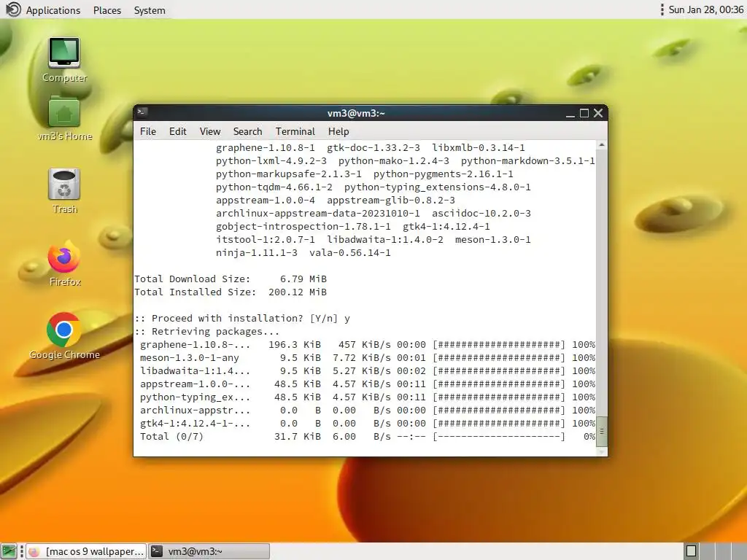This screenshot has width=747, height=560.
Task: Click the terminal scrollbar down arrow
Action: click(x=602, y=451)
